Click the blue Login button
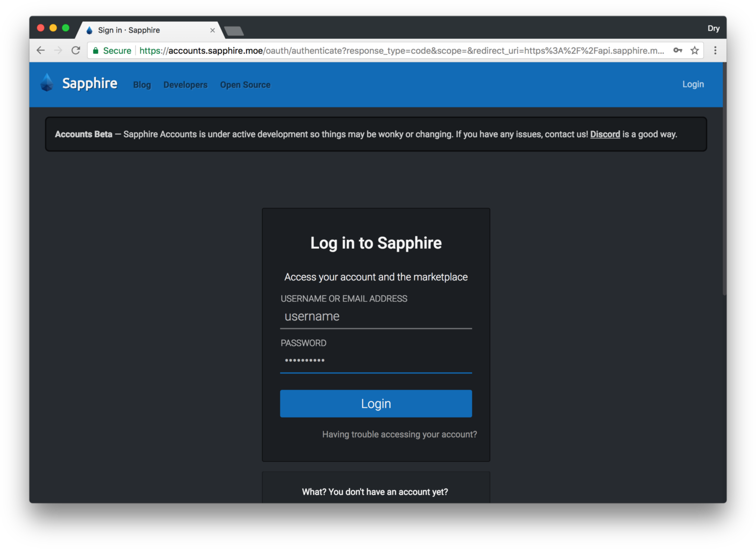Screen dimensions: 756x549 376,404
